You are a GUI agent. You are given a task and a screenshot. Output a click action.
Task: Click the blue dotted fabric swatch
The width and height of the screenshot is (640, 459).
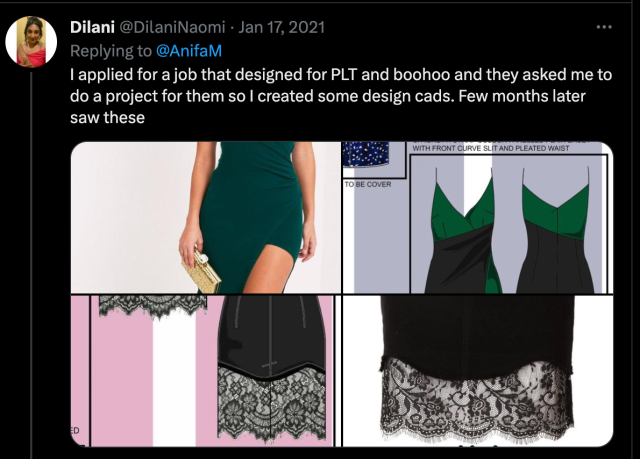(366, 154)
